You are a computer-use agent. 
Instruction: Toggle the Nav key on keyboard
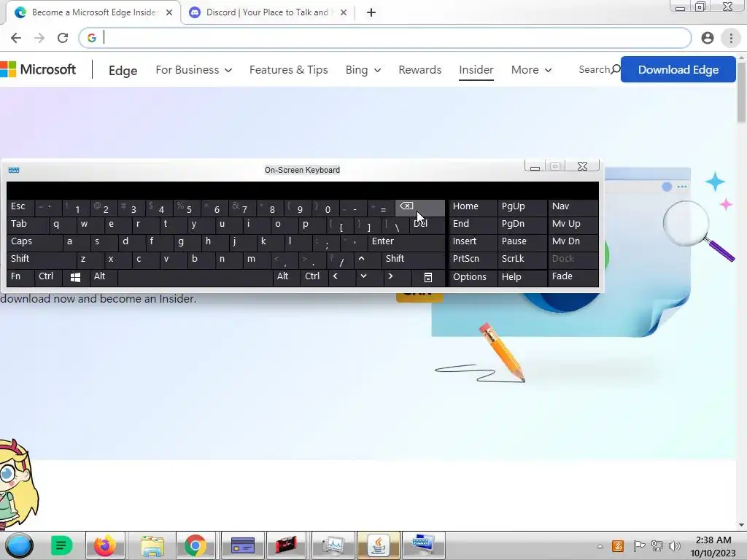tap(573, 207)
